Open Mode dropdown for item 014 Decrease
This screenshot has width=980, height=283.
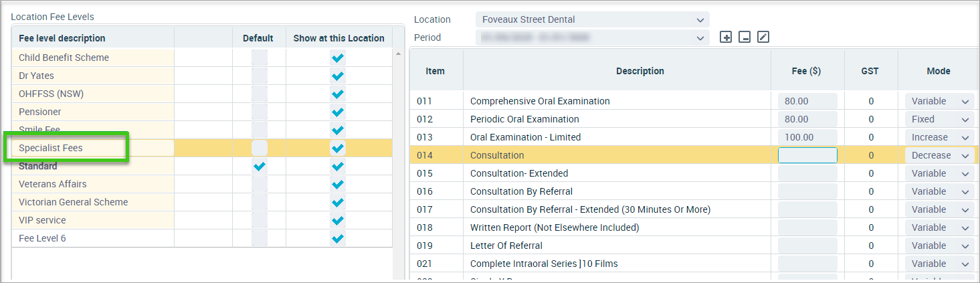click(x=939, y=155)
